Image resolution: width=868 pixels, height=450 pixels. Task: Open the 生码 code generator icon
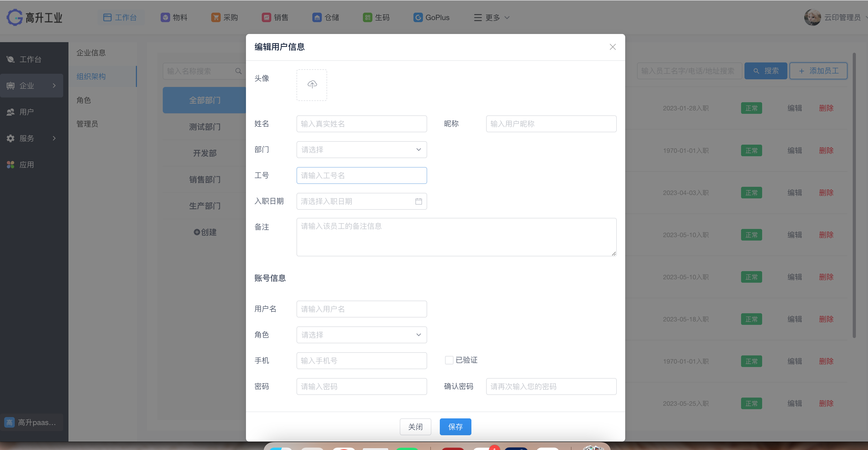[x=367, y=18]
